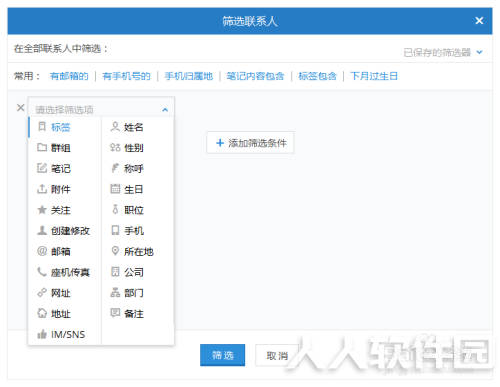This screenshot has width=500, height=387.
Task: Click the location pin icon beside 所在地
Action: click(115, 251)
